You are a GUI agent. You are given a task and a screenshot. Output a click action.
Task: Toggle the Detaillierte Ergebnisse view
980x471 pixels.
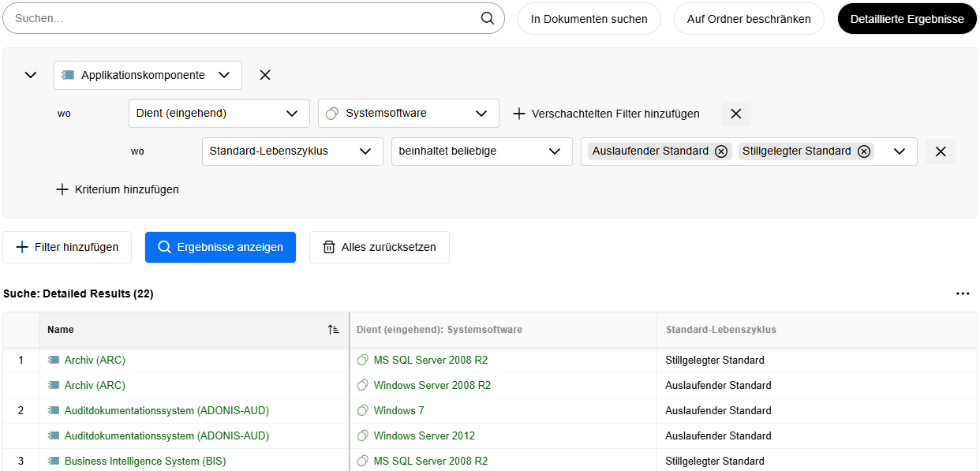[907, 18]
